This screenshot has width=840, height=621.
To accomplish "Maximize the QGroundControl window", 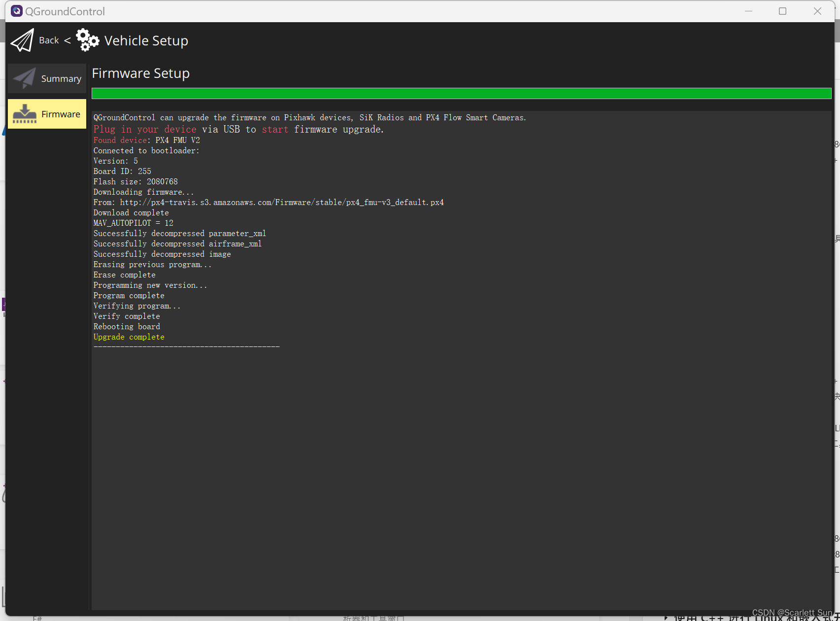I will click(x=782, y=11).
